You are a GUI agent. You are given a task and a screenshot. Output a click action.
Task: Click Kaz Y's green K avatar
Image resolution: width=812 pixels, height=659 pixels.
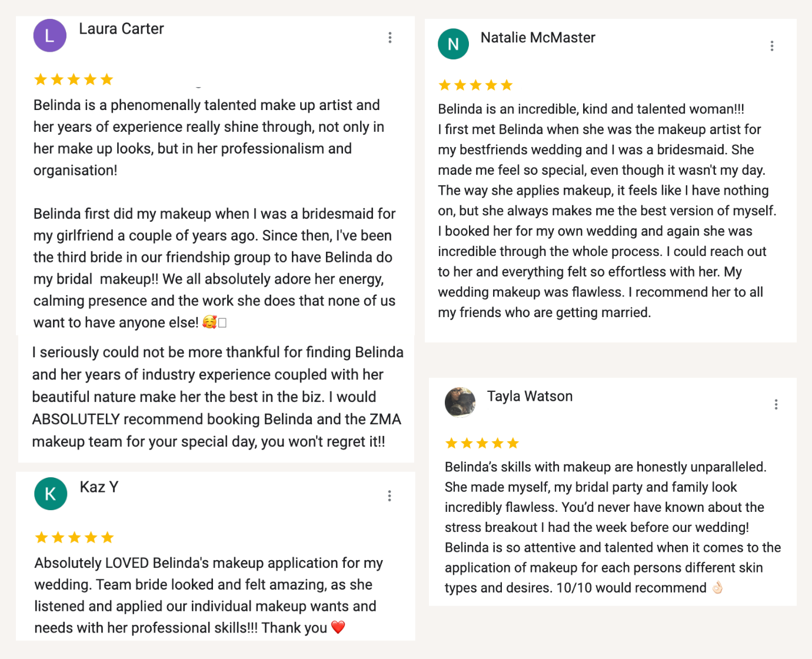point(51,494)
